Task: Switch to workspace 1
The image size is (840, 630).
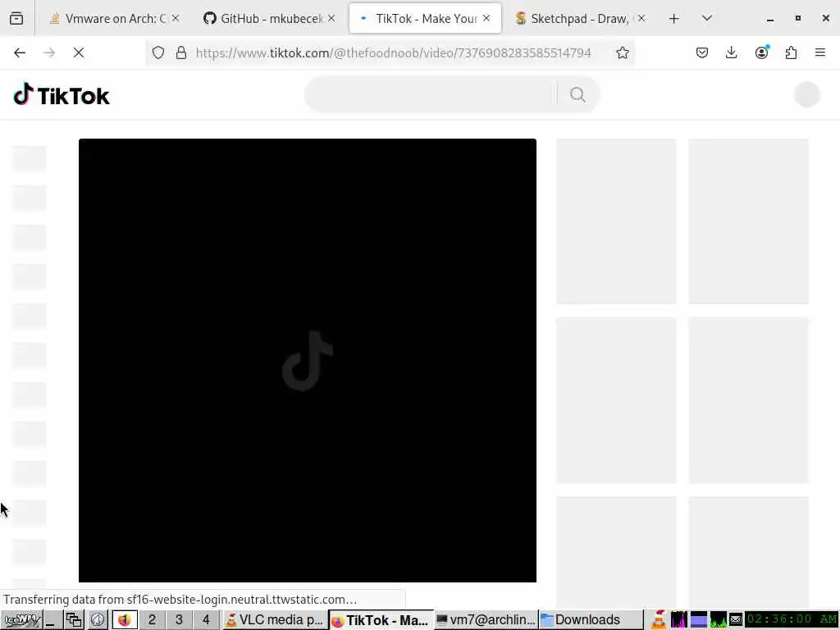Action: point(125,620)
